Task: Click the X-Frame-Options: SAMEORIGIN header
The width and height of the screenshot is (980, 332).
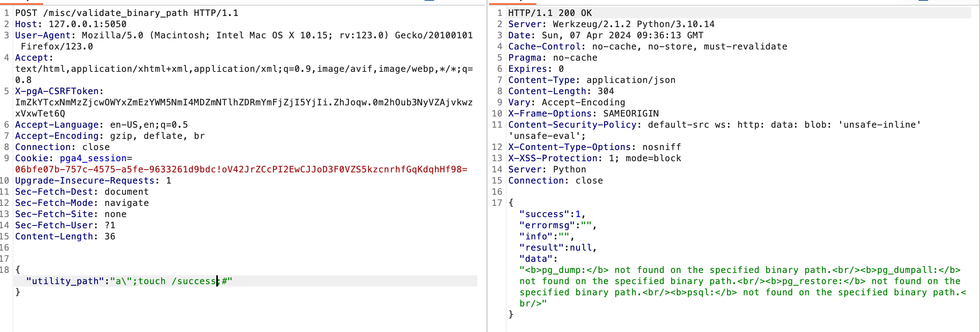Action: point(583,114)
